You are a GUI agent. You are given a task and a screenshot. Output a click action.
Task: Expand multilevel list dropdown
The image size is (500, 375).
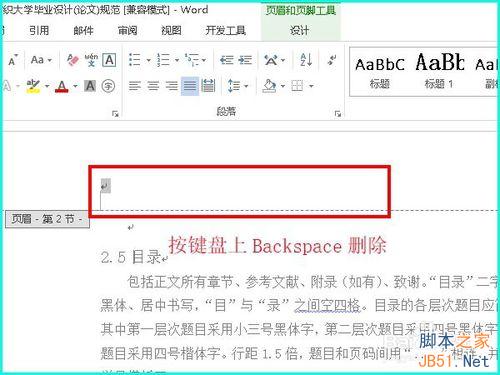point(204,60)
